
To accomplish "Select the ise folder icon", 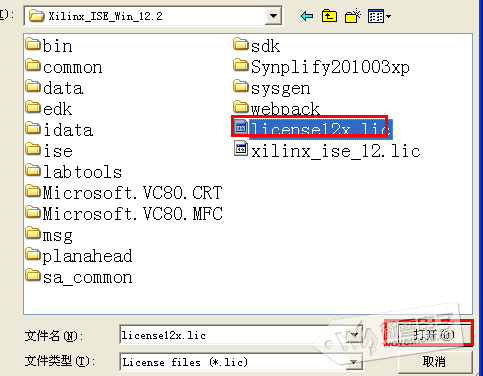I will click(x=33, y=149).
